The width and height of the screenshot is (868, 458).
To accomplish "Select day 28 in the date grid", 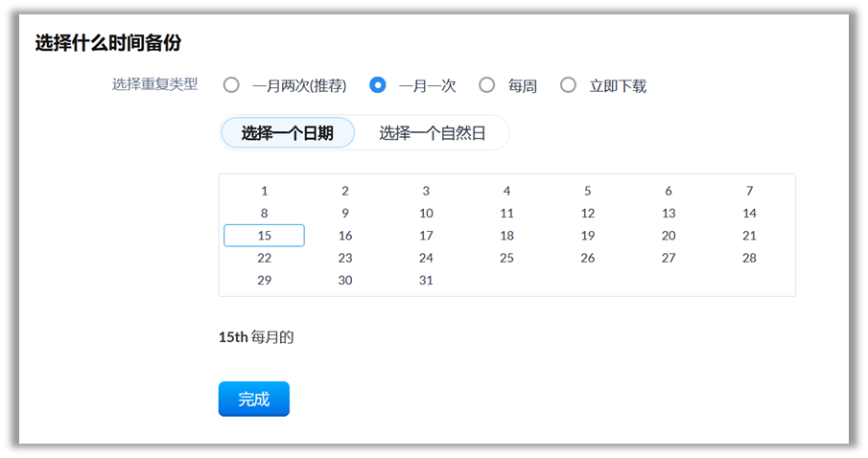I will coord(749,258).
